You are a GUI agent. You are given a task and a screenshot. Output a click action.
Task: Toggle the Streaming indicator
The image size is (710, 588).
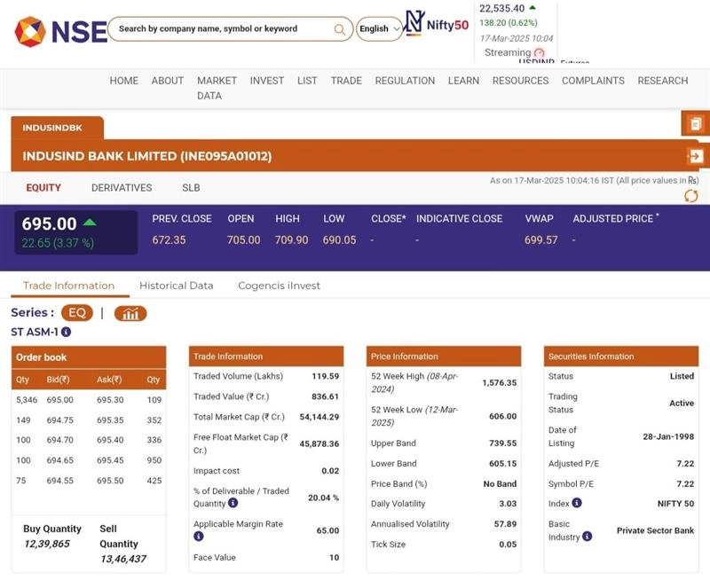(x=539, y=53)
